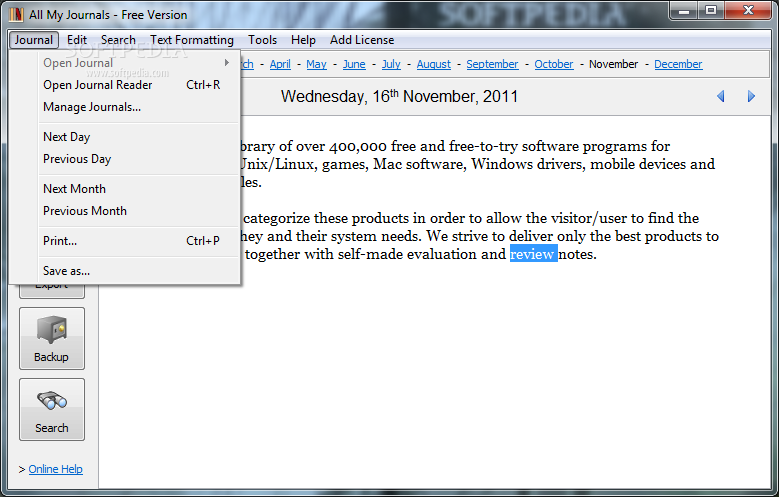The width and height of the screenshot is (779, 497).
Task: Select Next Month from Journal menu
Action: click(139, 189)
